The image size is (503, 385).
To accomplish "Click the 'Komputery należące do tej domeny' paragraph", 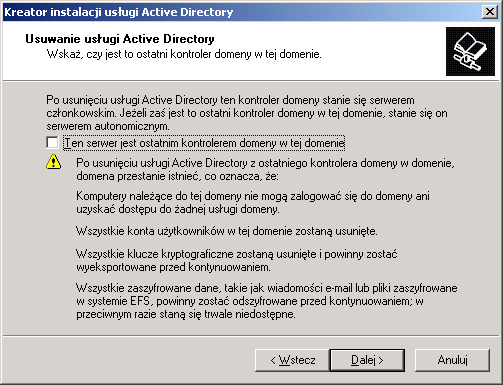I will [253, 202].
